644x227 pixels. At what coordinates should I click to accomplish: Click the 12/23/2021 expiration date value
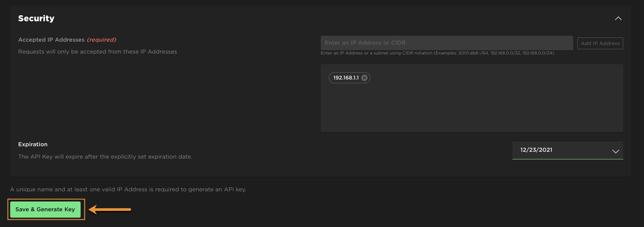[536, 150]
